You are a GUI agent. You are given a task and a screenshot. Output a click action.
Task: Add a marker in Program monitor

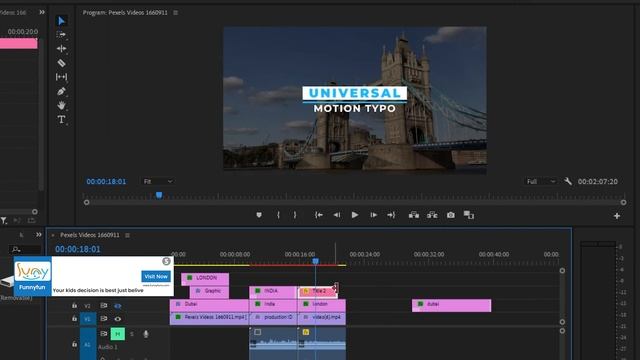(x=259, y=215)
